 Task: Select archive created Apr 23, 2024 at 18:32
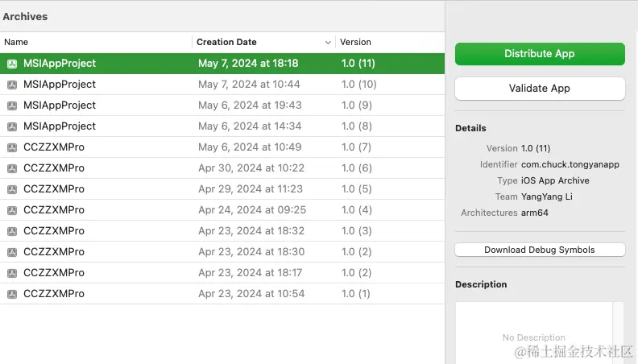[222, 231]
